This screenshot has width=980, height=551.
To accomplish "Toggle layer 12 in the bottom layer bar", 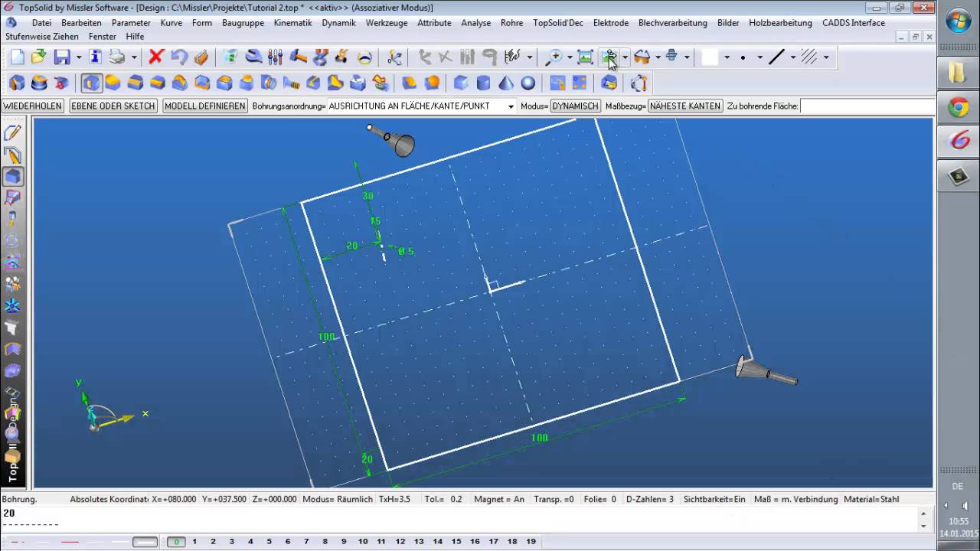I will pos(400,542).
